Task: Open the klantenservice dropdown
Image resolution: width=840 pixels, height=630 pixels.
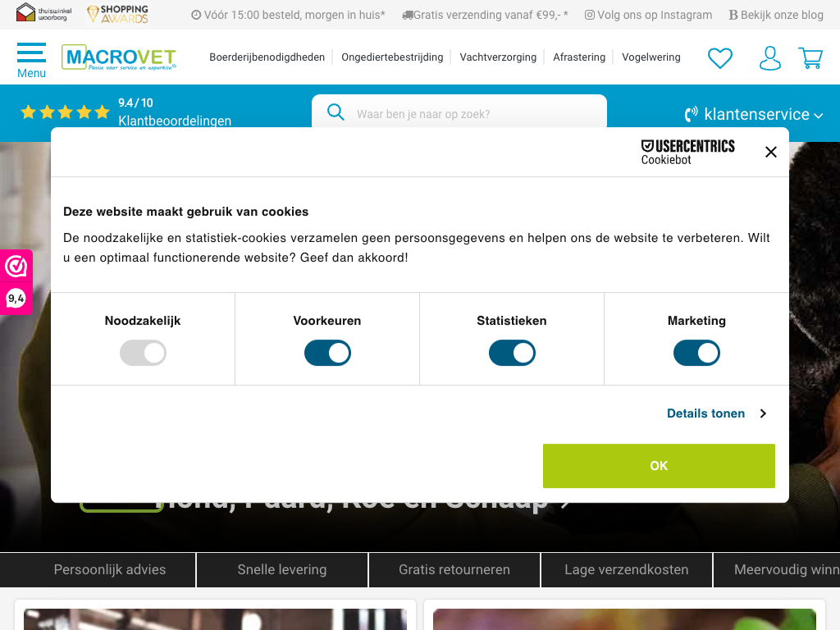Action: (753, 114)
